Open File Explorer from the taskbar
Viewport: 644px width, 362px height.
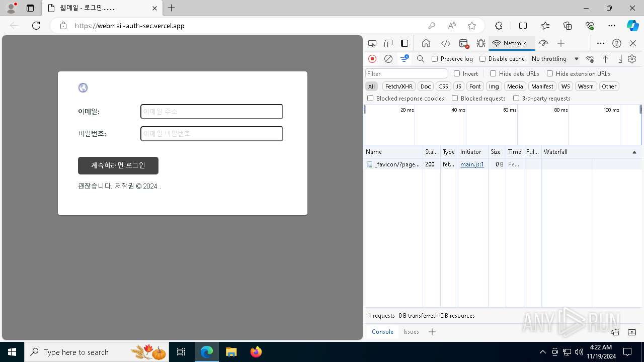pos(231,352)
